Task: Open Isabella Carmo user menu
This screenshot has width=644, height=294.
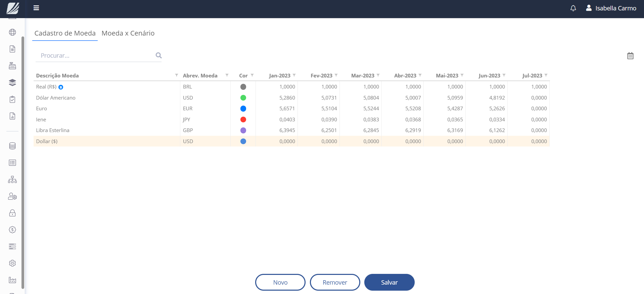Action: pyautogui.click(x=611, y=8)
